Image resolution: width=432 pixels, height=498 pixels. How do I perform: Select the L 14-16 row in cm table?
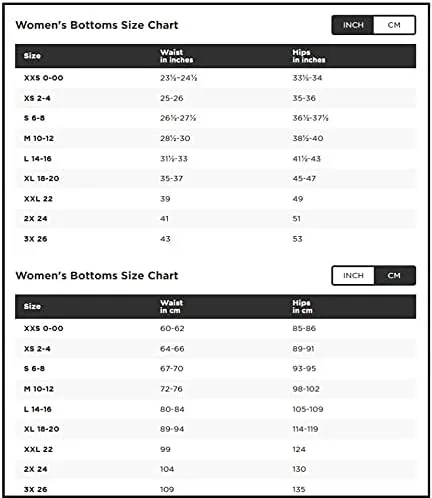click(215, 409)
